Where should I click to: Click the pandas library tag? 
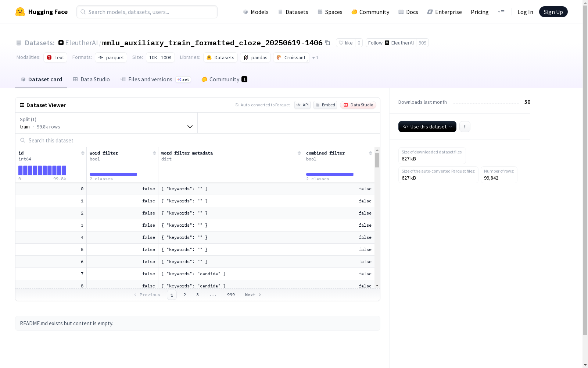click(x=255, y=57)
